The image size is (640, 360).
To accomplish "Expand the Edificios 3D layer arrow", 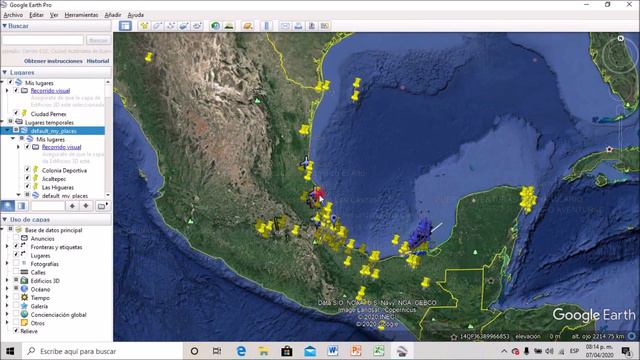I will pyautogui.click(x=7, y=280).
